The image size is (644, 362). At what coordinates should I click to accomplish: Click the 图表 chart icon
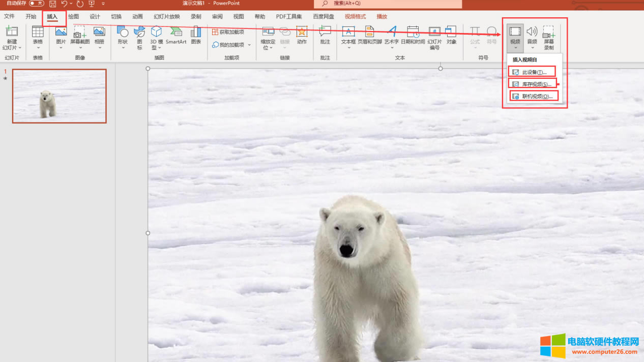(196, 32)
